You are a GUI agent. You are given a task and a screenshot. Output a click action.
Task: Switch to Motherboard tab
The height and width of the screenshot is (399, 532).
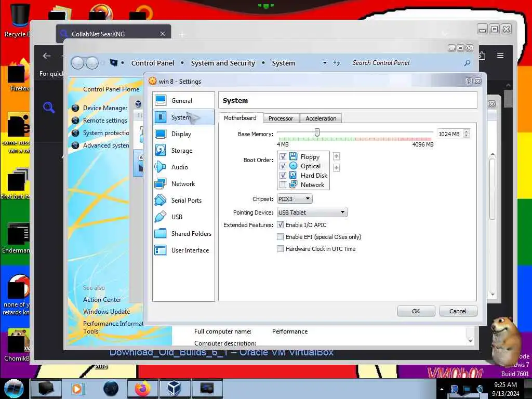[x=240, y=118]
